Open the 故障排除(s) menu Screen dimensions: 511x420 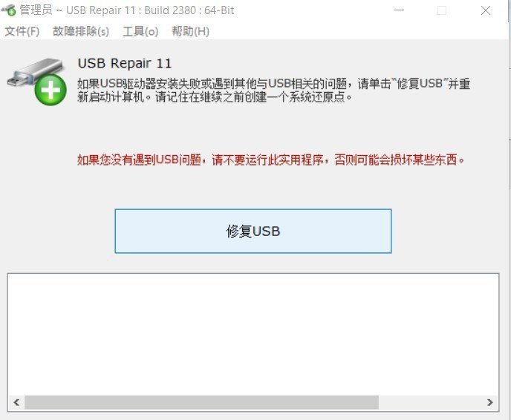[81, 32]
